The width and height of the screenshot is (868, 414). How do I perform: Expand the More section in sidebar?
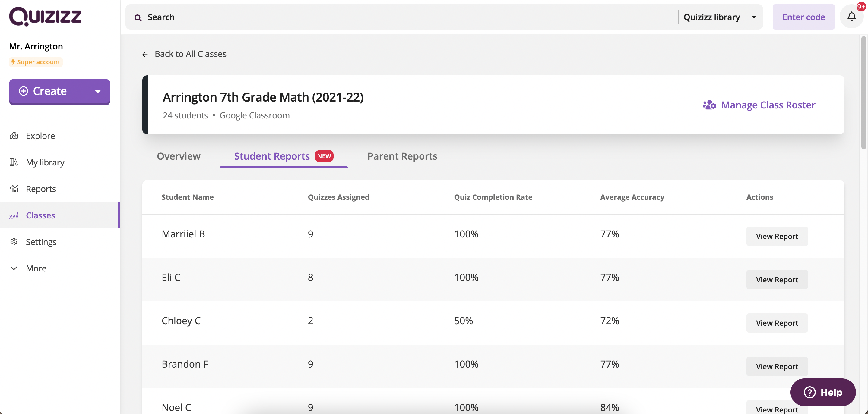click(36, 269)
